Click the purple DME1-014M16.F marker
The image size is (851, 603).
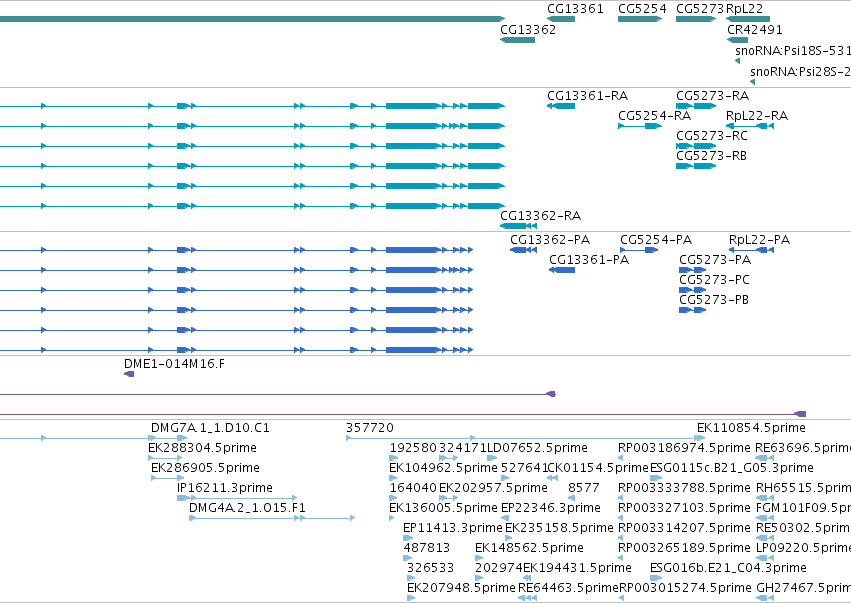pyautogui.click(x=129, y=374)
